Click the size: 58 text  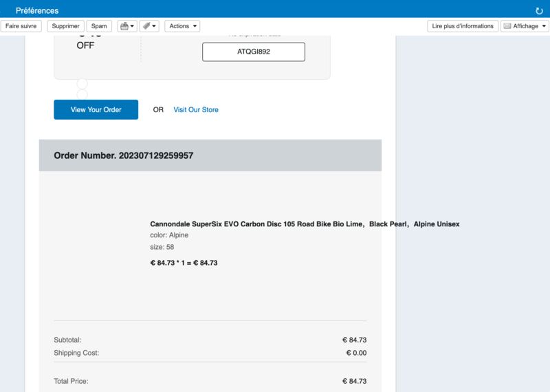[x=162, y=247]
